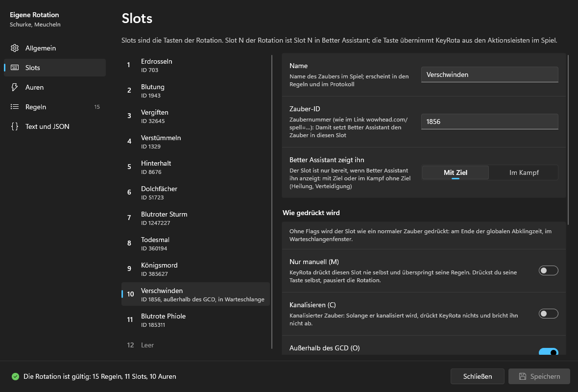Toggle the Nur manuell (M) switch
This screenshot has width=578, height=392.
pos(548,270)
